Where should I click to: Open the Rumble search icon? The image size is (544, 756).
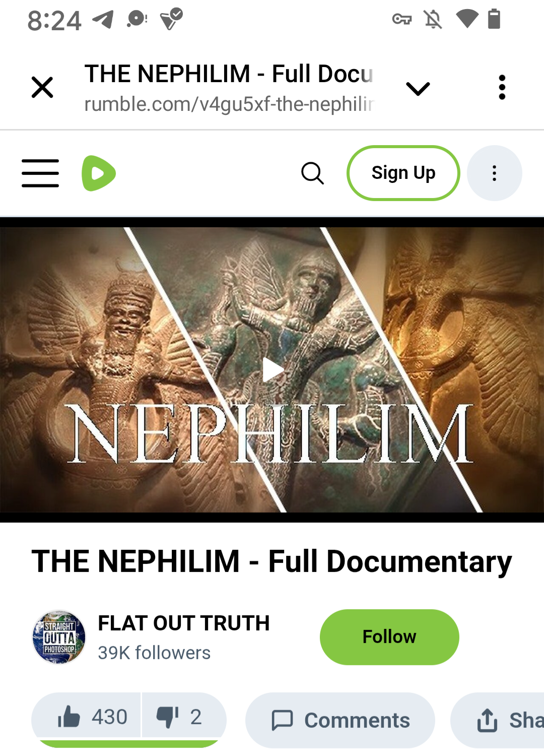pos(312,173)
